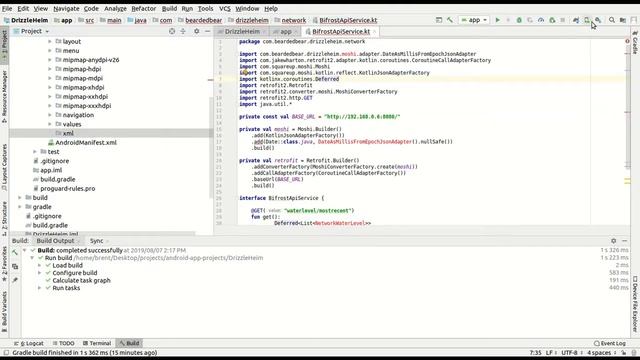Hide the Build panel with minus icon
Screen dimensions: 640x360
click(x=624, y=241)
